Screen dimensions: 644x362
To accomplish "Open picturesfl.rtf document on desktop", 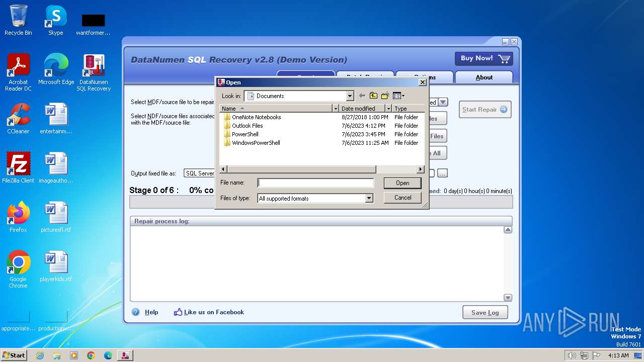I will click(x=56, y=217).
